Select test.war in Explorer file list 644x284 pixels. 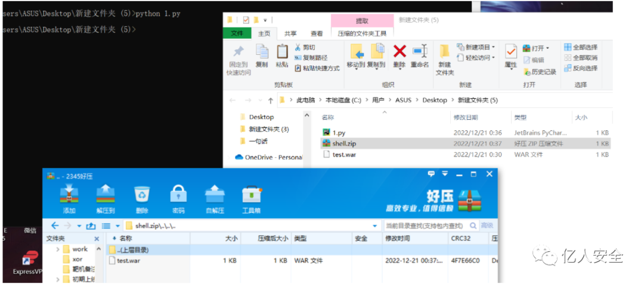[465, 154]
